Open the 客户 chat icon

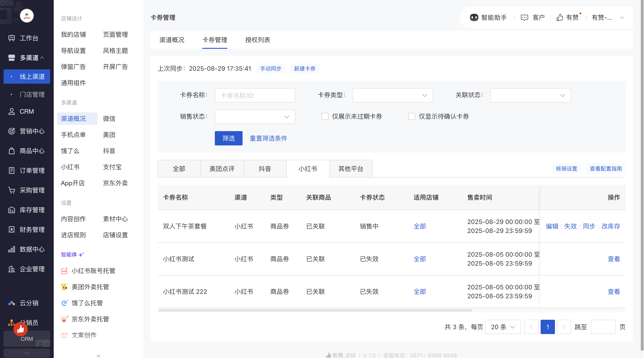point(524,17)
